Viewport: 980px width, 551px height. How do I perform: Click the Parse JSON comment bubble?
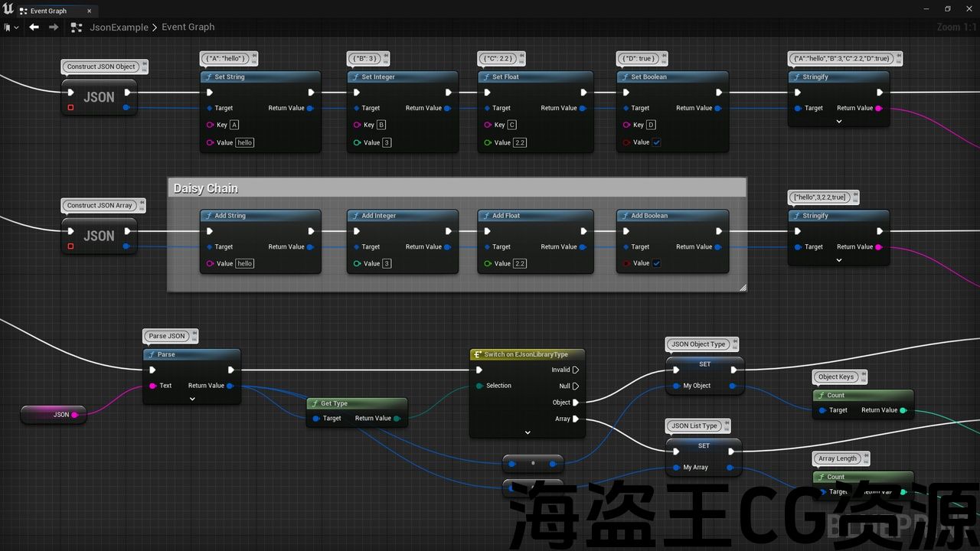tap(165, 335)
